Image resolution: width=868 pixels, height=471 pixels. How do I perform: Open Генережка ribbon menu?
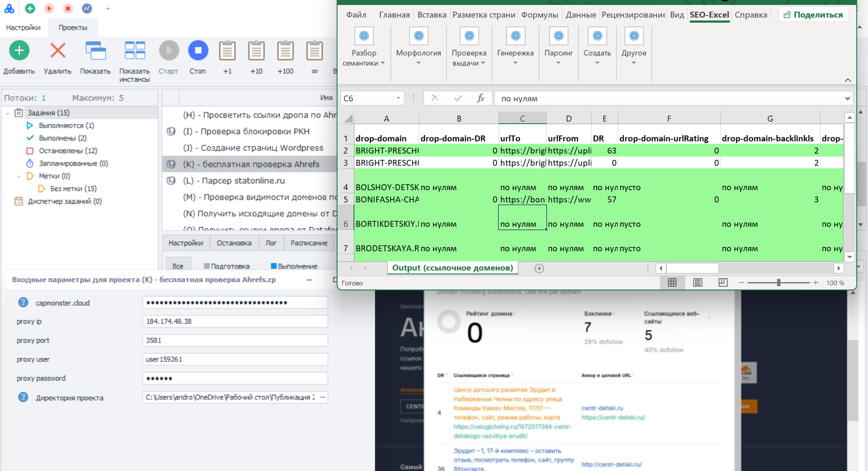tap(515, 47)
